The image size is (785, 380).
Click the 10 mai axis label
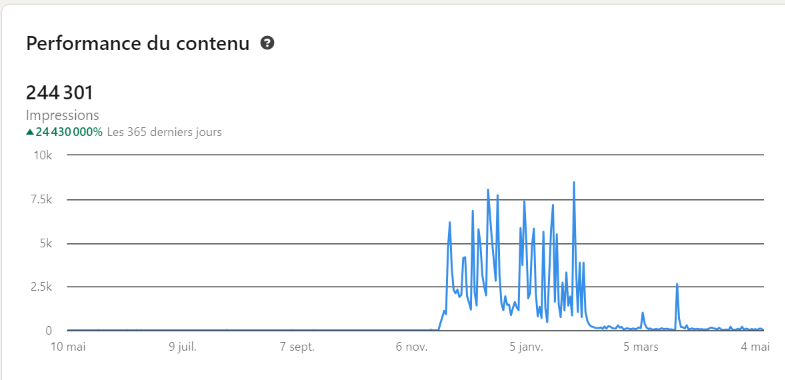click(68, 347)
